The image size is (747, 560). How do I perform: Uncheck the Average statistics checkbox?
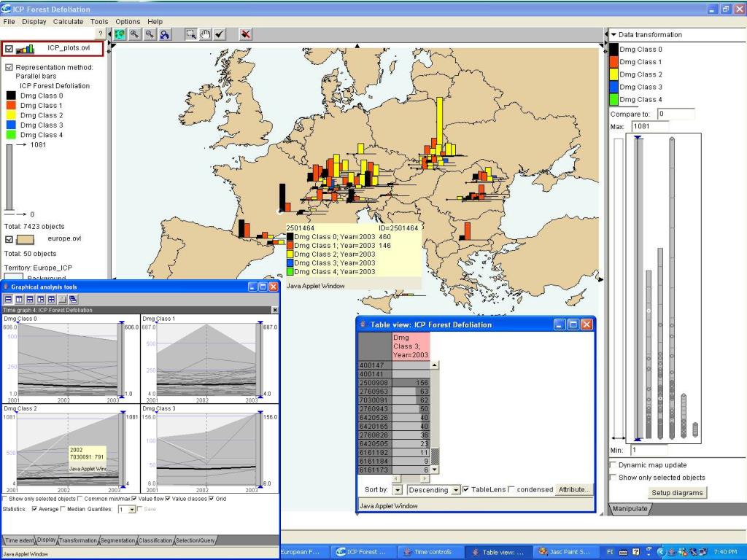(34, 509)
